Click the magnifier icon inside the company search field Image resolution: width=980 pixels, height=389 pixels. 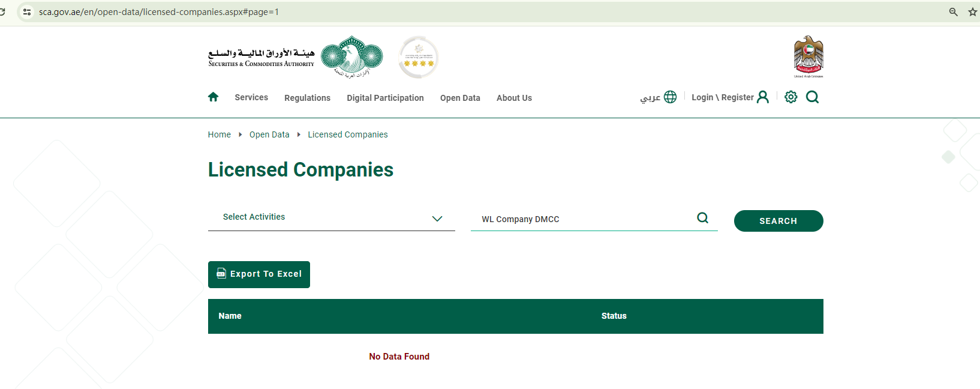click(703, 218)
